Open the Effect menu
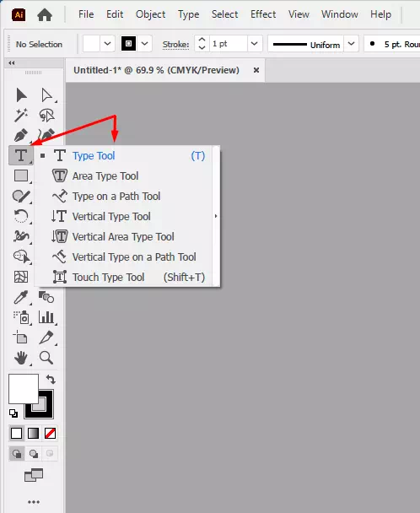This screenshot has height=513, width=420. pos(263,14)
